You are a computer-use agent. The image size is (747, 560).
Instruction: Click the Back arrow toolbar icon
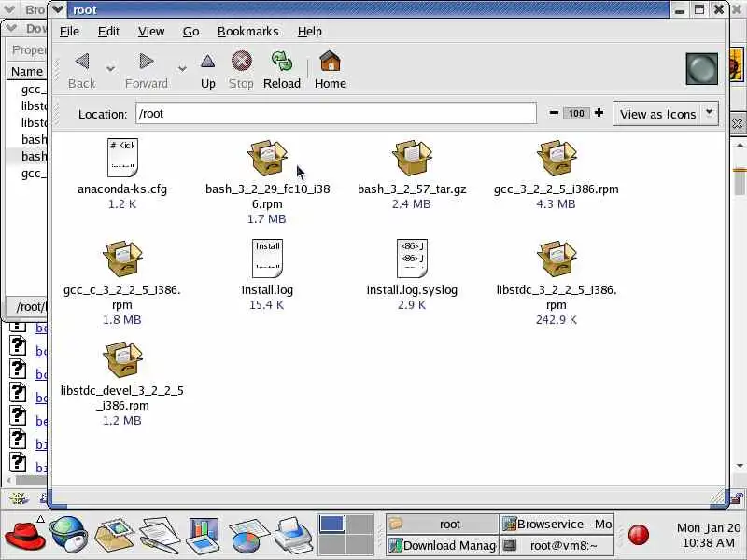pos(82,61)
